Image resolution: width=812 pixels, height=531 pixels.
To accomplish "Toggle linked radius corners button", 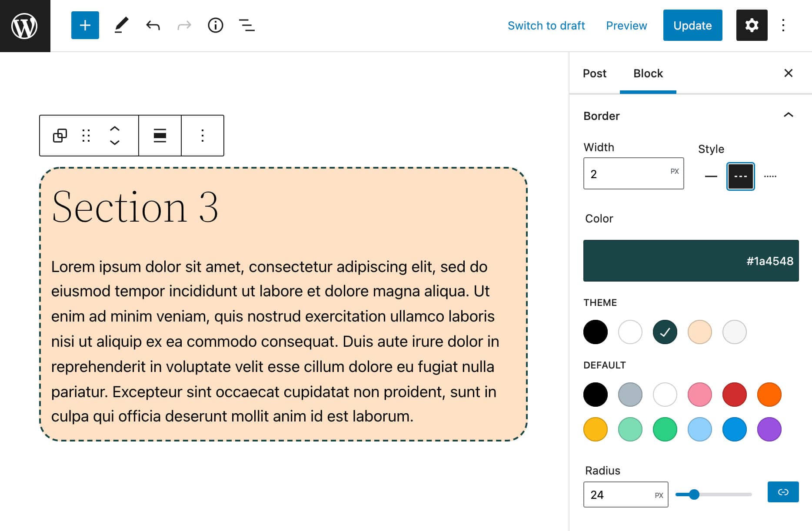I will click(x=783, y=492).
